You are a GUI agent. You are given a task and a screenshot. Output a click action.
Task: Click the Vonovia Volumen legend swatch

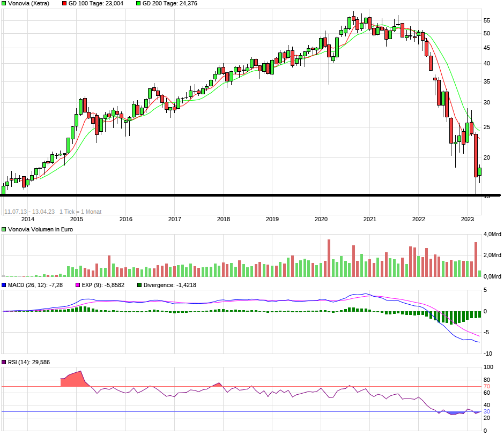coord(4,230)
